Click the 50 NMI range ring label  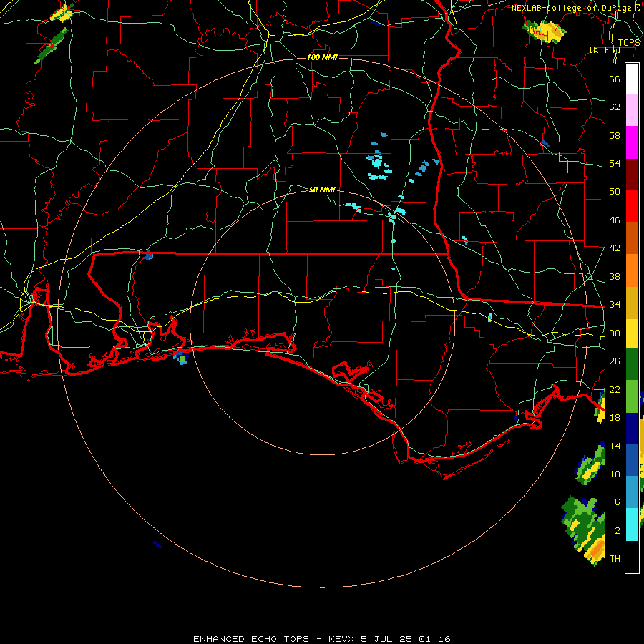322,190
